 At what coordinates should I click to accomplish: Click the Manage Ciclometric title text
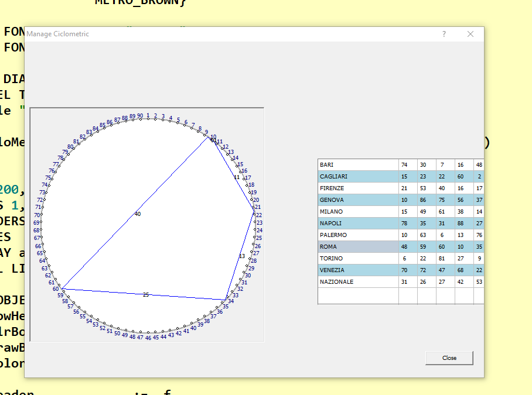pyautogui.click(x=57, y=34)
